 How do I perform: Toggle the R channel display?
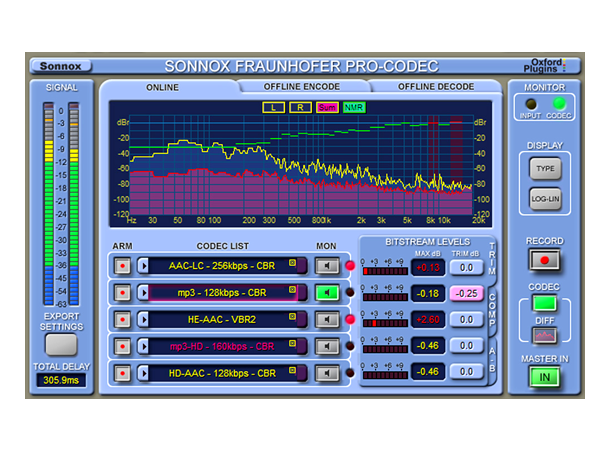tap(300, 107)
